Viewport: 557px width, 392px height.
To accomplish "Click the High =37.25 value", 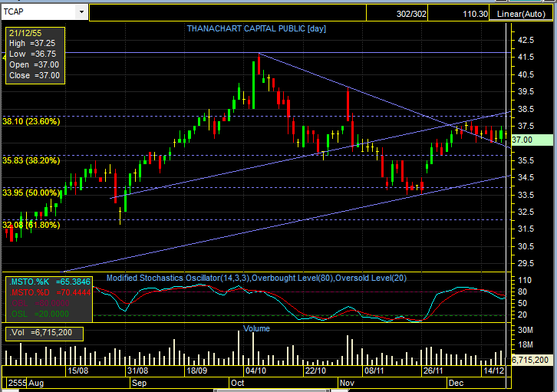I will click(32, 43).
